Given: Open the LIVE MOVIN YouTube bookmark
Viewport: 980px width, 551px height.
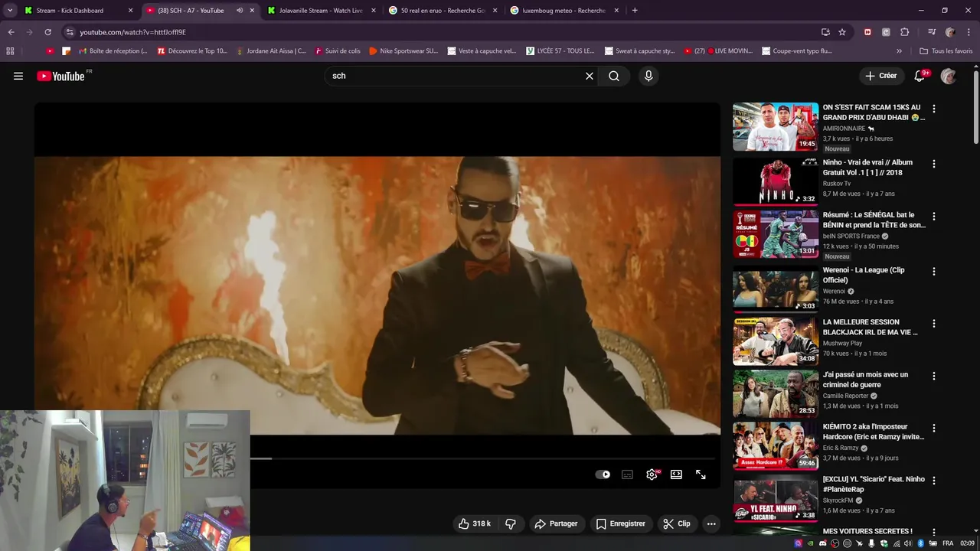Looking at the screenshot, I should click(718, 51).
